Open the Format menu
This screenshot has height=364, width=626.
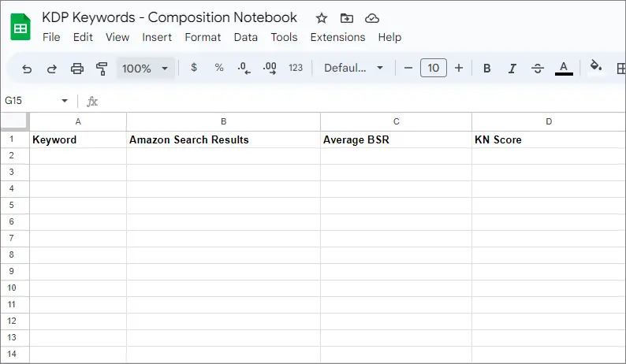pos(203,37)
